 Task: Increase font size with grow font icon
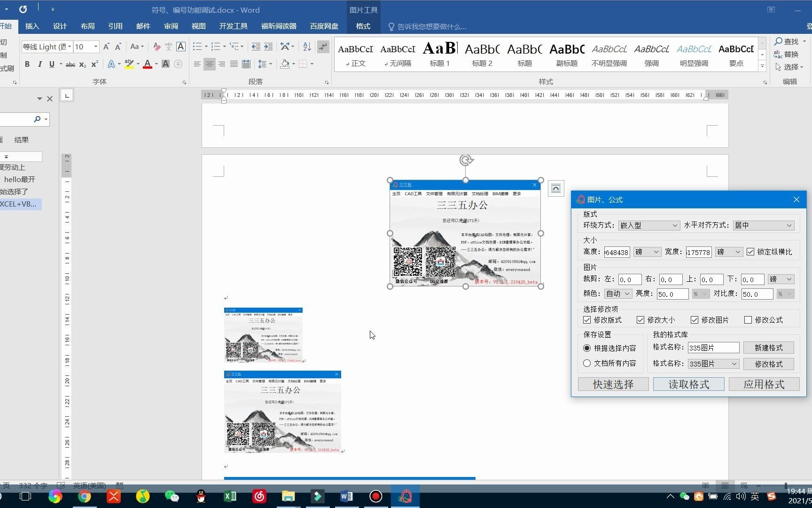tap(106, 47)
